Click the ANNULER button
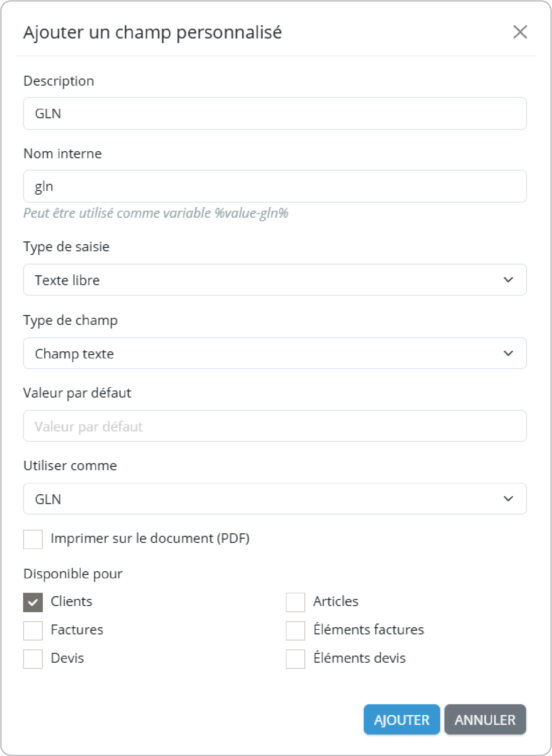This screenshot has width=552, height=756. [485, 720]
